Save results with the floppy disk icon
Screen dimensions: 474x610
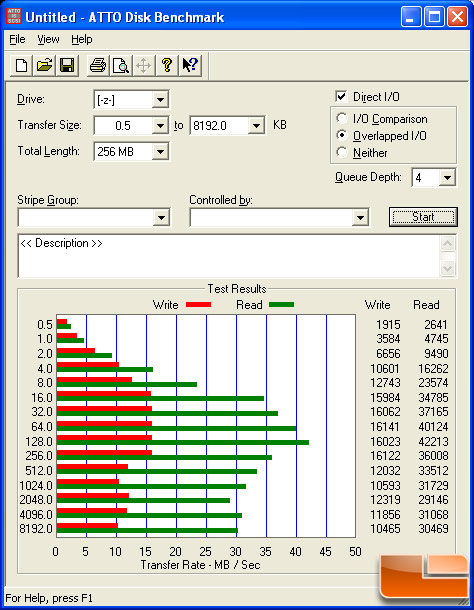pos(67,65)
